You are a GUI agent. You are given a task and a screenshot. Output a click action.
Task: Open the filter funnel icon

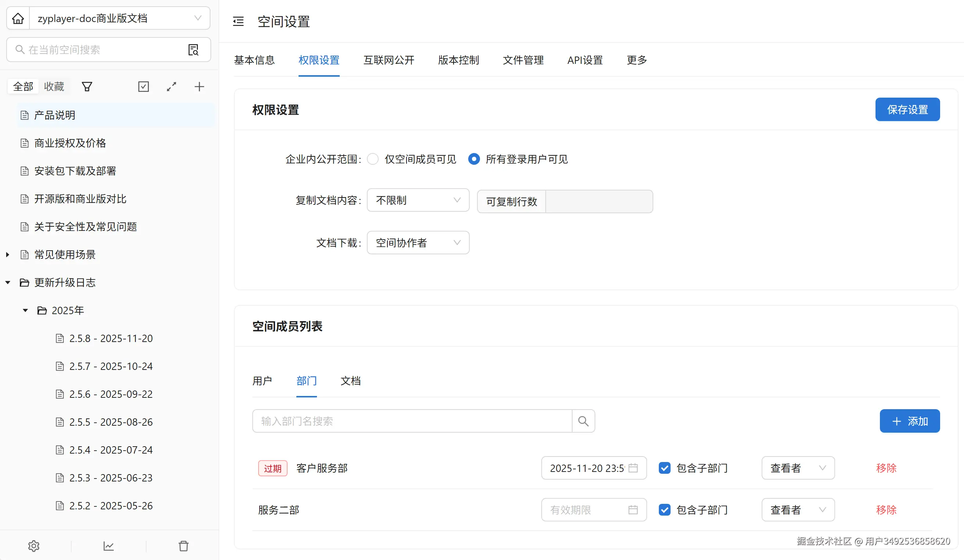(87, 87)
